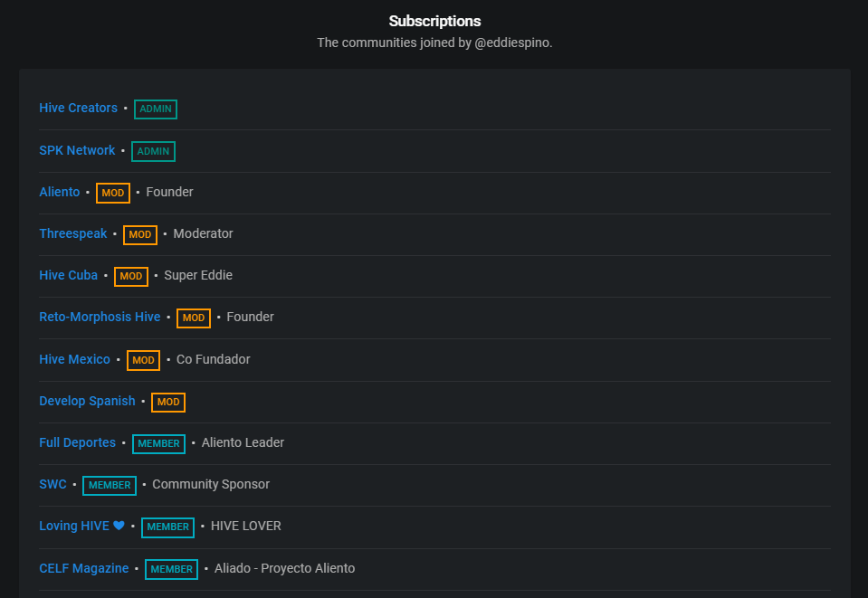Click the subtitle mentioning @eddiespino
Viewport: 868px width, 598px height.
tap(434, 43)
